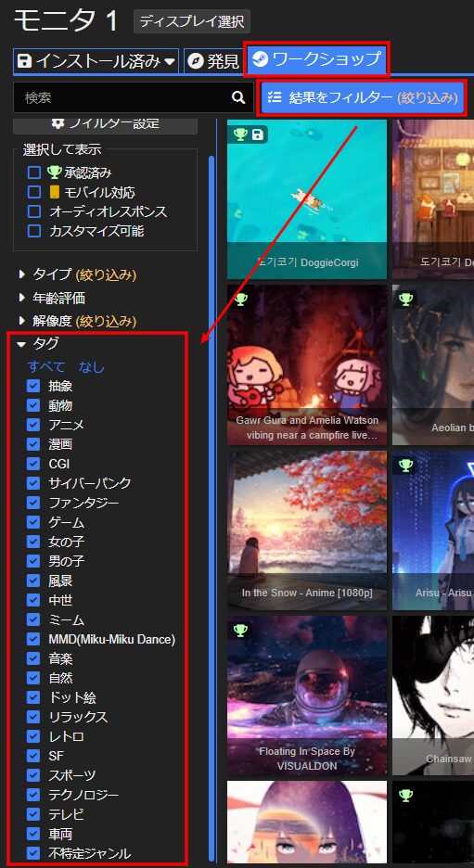The height and width of the screenshot is (868, 474).
Task: Open the 発見 tab
Action: coord(213,61)
